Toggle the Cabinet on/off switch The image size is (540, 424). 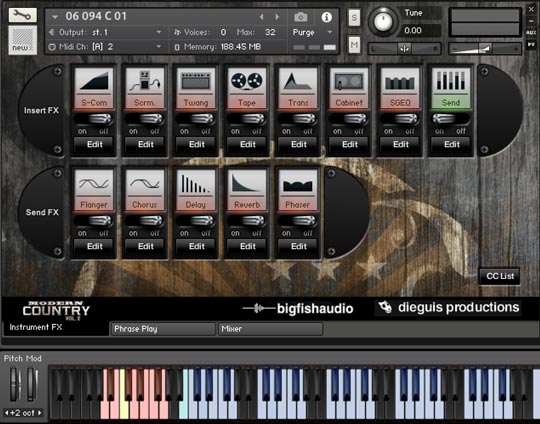[349, 119]
